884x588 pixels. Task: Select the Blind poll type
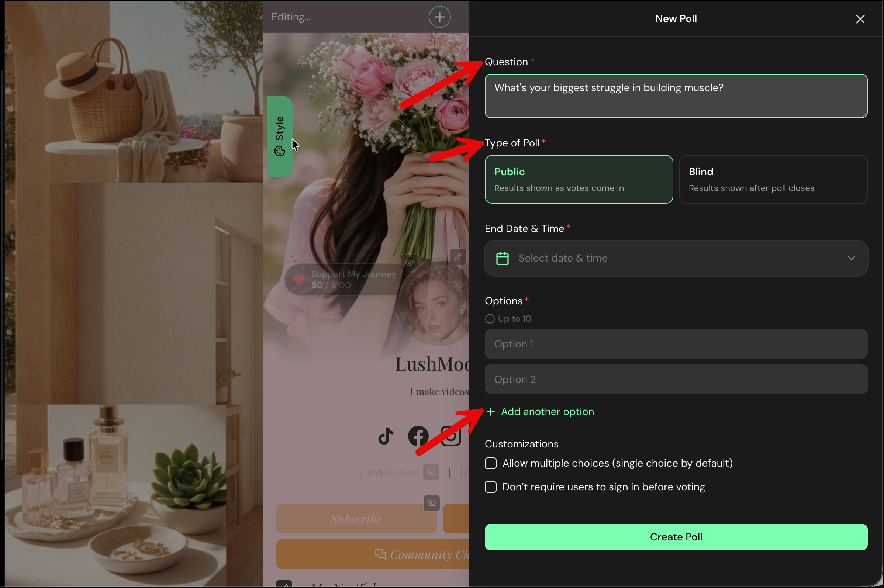click(773, 179)
